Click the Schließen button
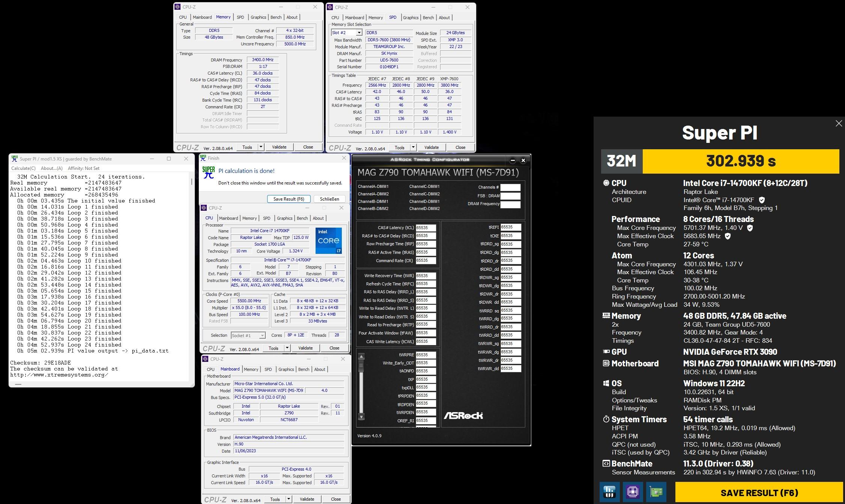 pos(329,199)
